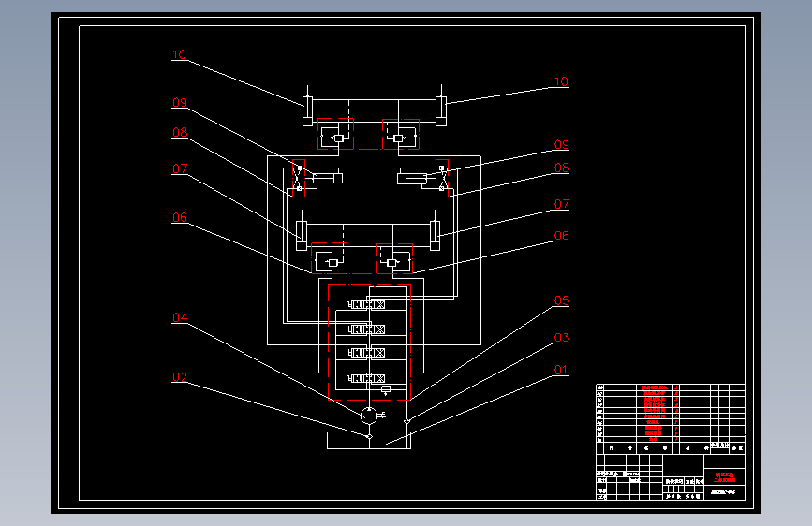
Task: Click the left-side callout label 09
Action: 180,103
